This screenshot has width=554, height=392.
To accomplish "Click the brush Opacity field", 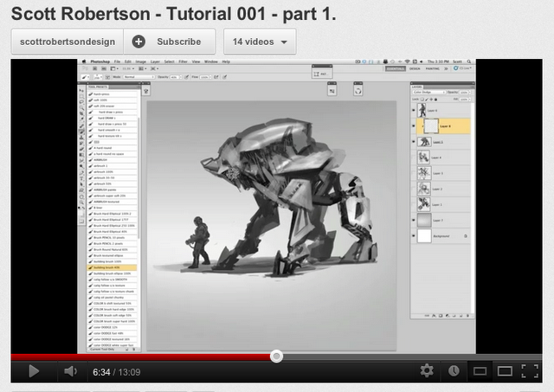I will pos(176,77).
